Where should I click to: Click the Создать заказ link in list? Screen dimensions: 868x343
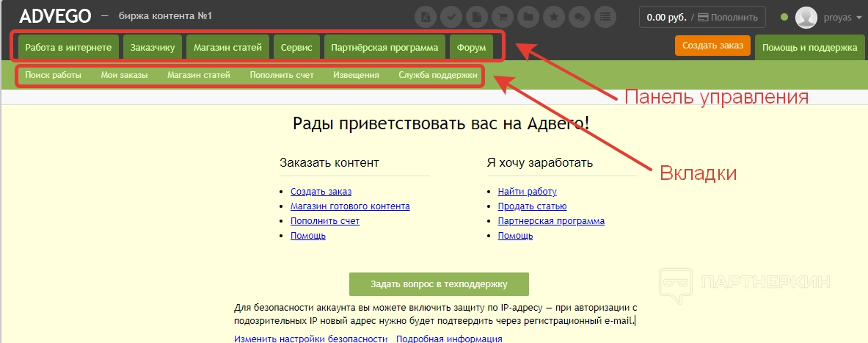click(x=321, y=192)
